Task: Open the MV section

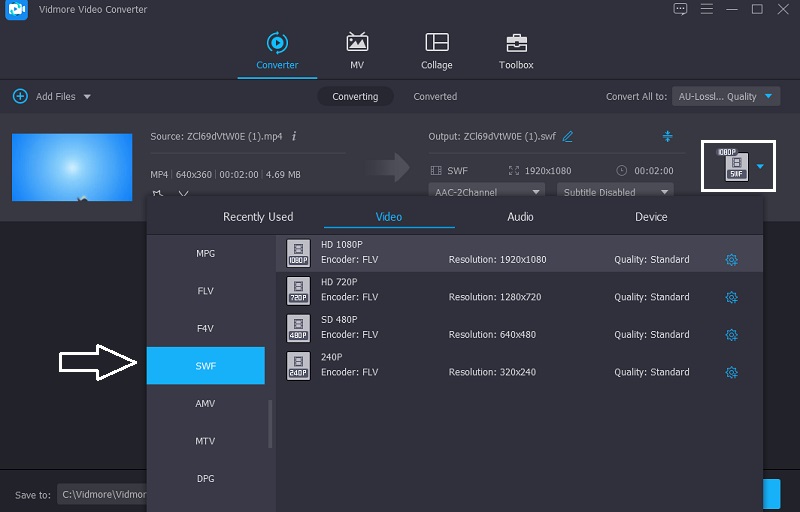Action: (x=357, y=51)
